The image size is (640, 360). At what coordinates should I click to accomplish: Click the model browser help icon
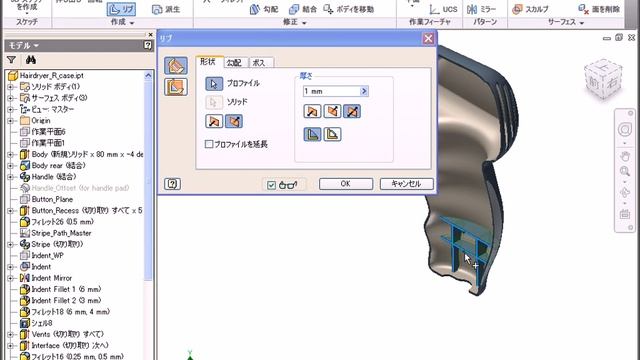148,45
